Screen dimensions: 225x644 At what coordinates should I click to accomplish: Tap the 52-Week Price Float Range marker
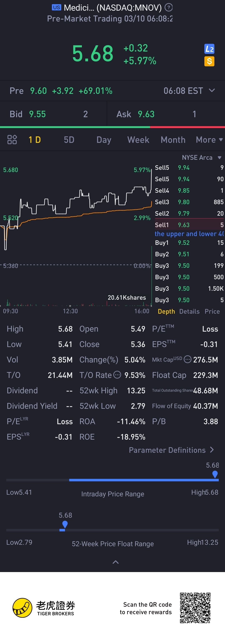(65, 524)
